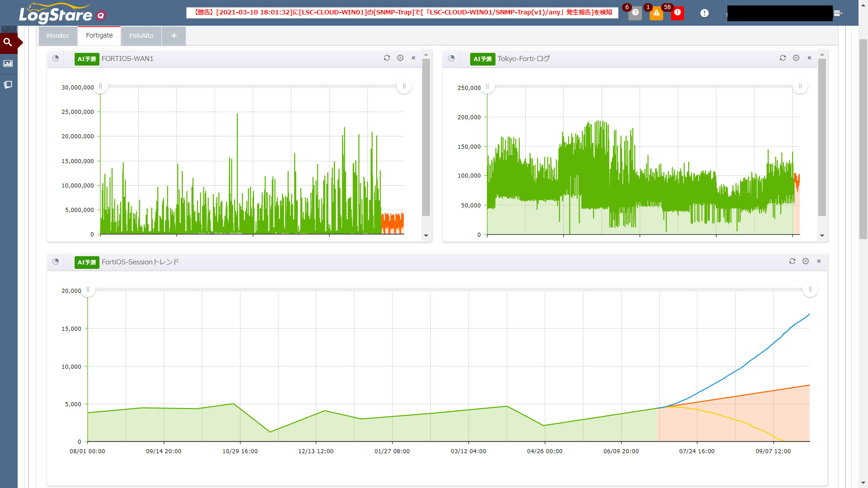Open the search icon in left sidebar
Screen dimensions: 868x488
(8, 42)
